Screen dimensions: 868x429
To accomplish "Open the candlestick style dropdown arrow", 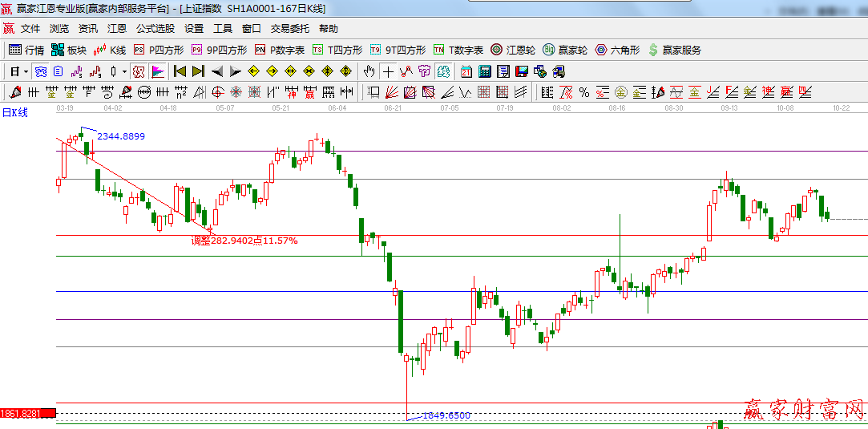I will (124, 71).
